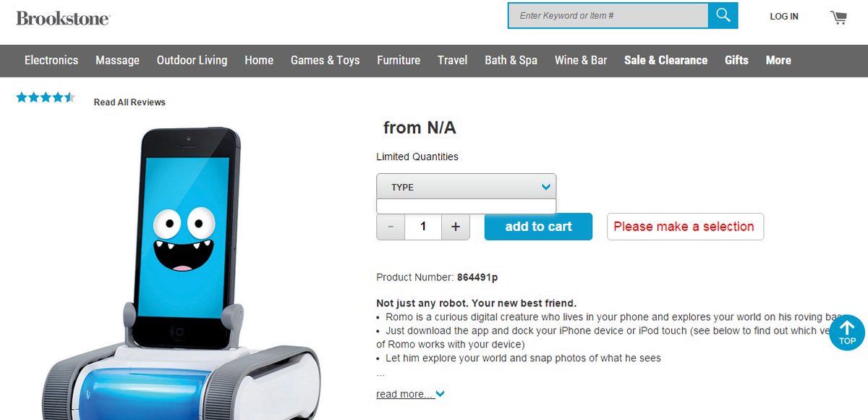The width and height of the screenshot is (868, 420).
Task: Click the Romo robot product image
Action: coord(181,273)
